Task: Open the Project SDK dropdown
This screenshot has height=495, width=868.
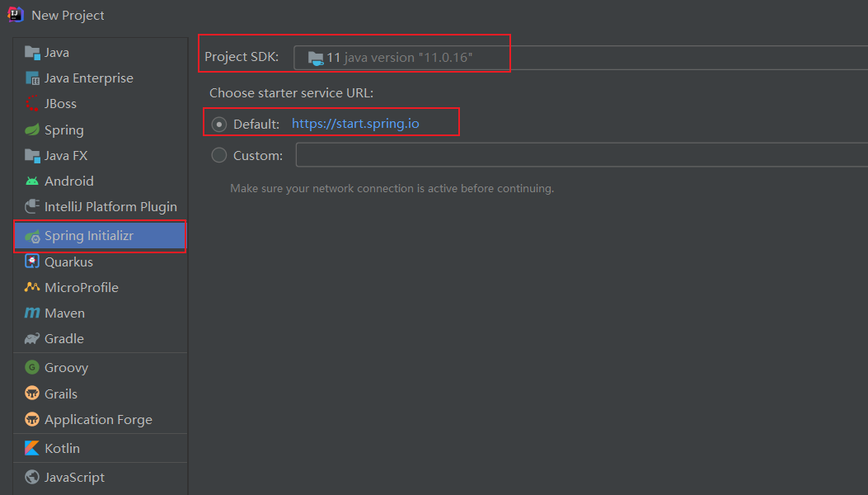Action: (x=580, y=58)
